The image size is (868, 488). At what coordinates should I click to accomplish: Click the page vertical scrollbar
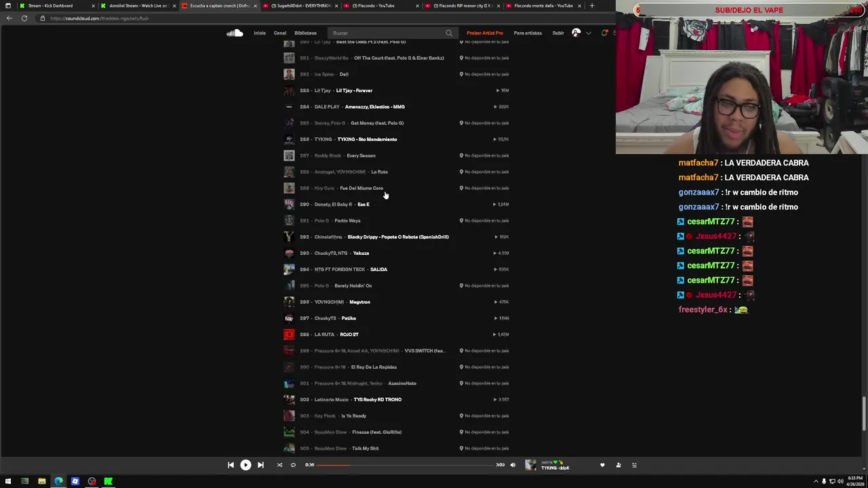864,413
